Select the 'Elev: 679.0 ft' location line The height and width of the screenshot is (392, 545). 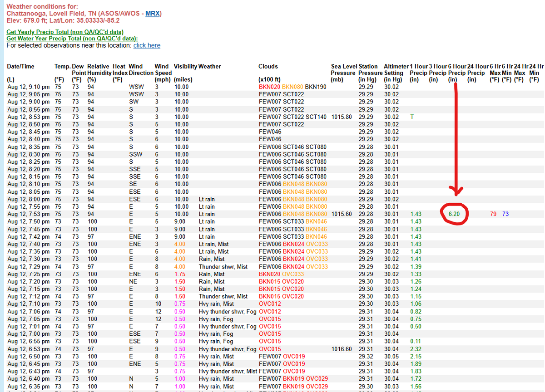coord(63,20)
